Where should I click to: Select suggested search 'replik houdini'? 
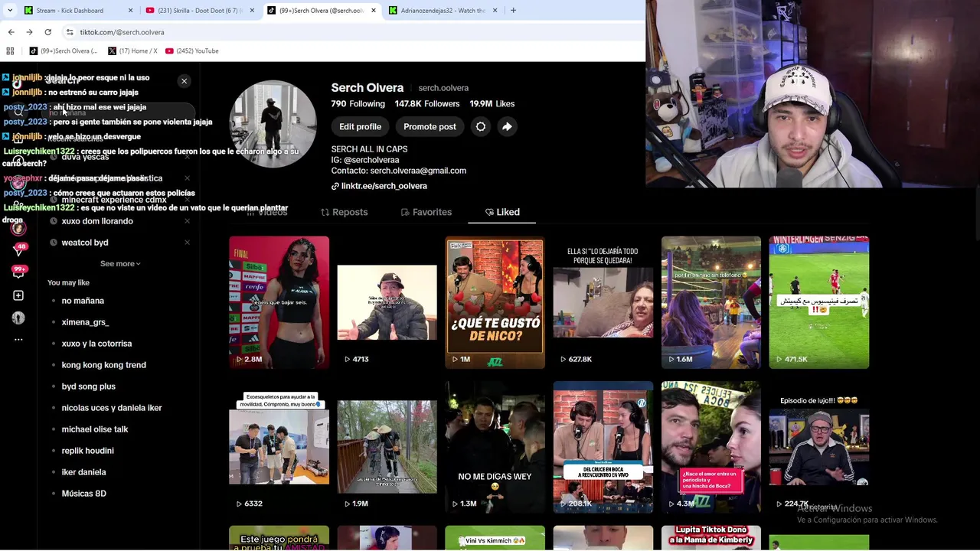(87, 451)
